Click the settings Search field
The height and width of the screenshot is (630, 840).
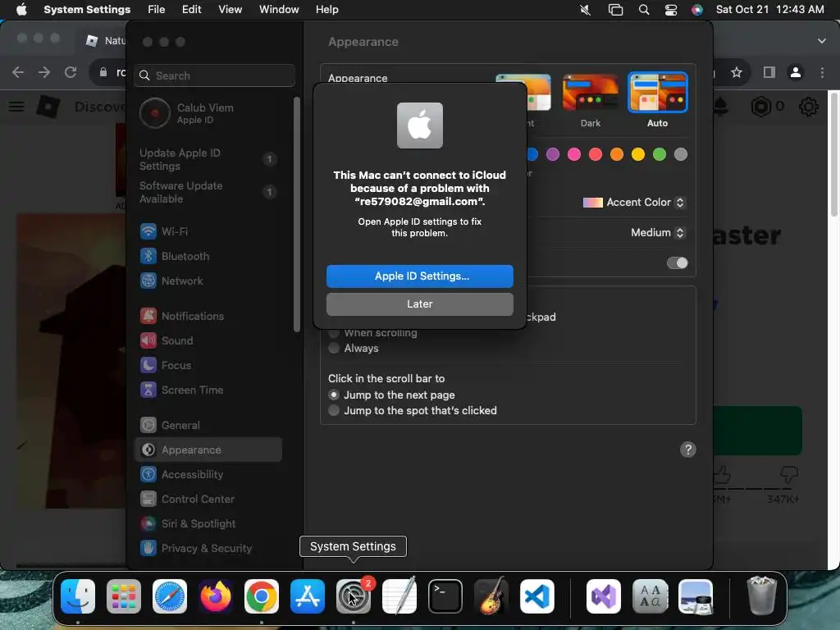point(214,75)
